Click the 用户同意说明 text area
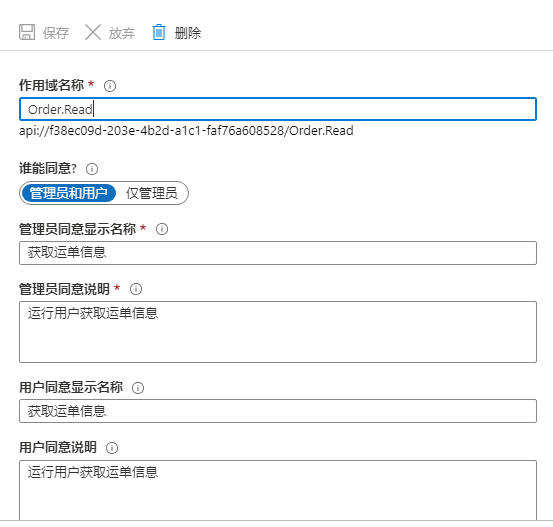The height and width of the screenshot is (527, 553). click(278, 490)
